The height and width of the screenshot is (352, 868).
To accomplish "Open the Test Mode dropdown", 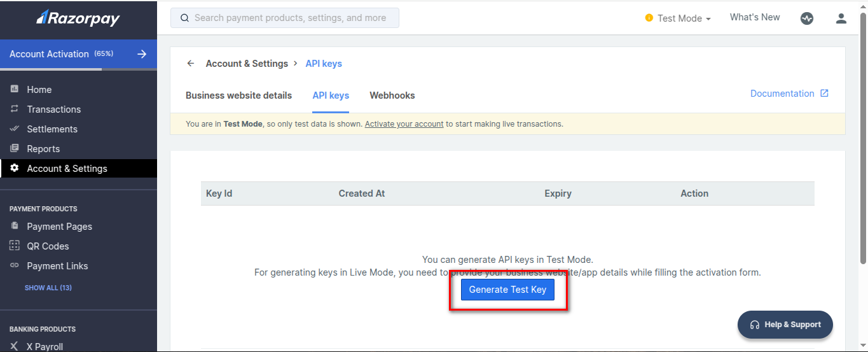I will click(679, 18).
